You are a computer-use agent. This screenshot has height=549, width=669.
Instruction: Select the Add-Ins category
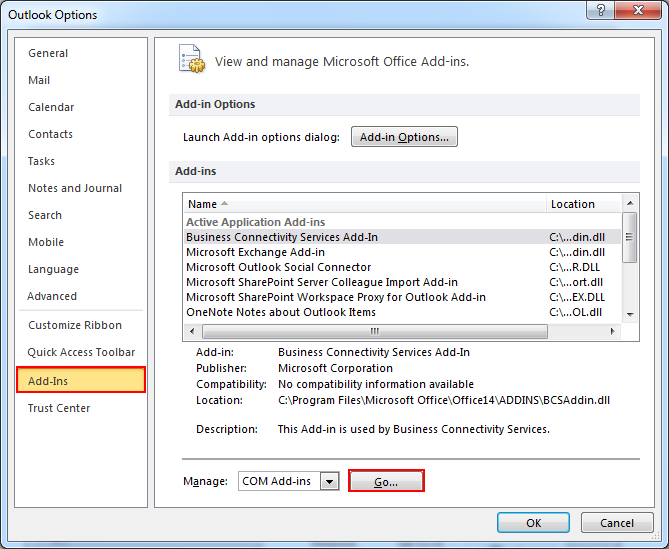[81, 380]
